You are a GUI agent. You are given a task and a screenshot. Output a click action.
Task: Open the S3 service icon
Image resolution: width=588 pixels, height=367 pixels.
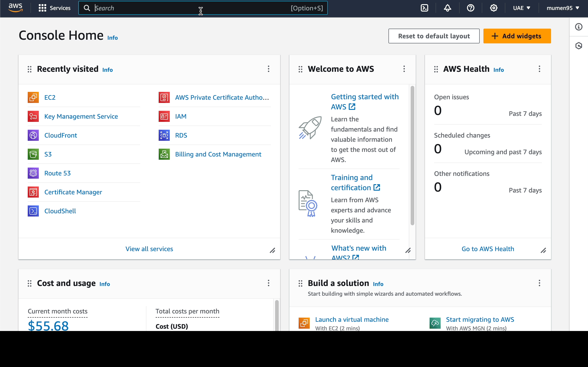33,154
